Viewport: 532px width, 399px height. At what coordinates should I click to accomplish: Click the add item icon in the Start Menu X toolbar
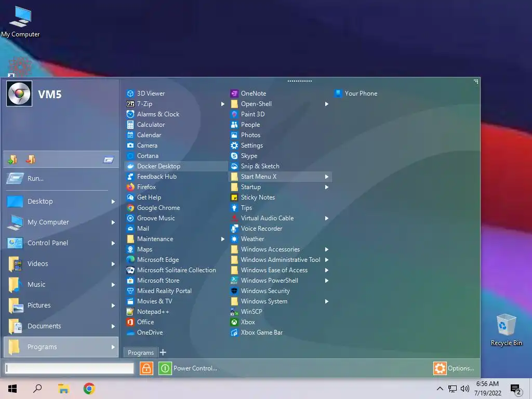pos(12,159)
